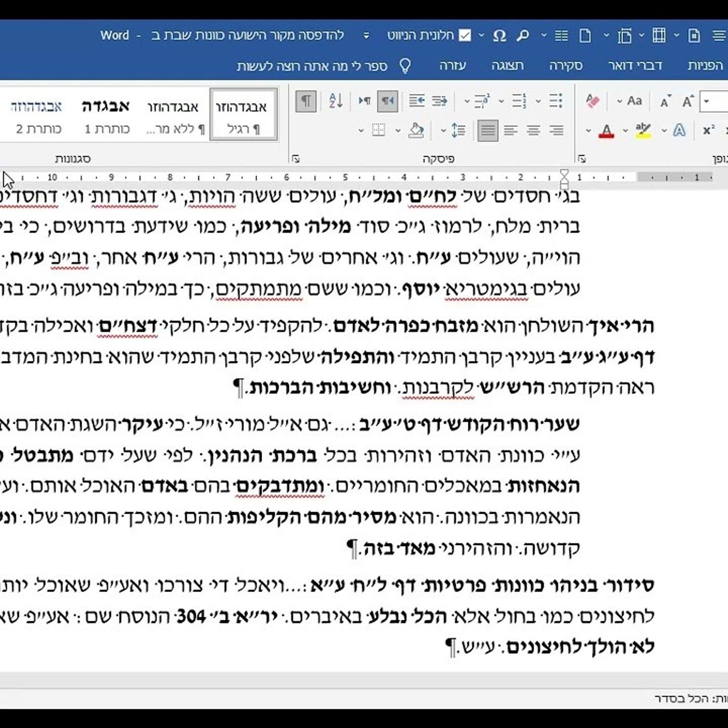Select center paragraph alignment
728x728 pixels.
(x=534, y=130)
